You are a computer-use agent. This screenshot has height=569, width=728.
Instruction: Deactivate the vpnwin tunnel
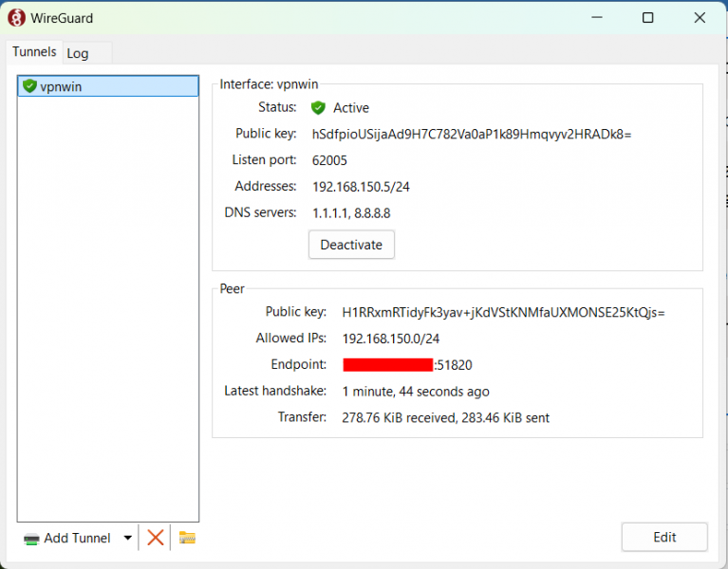(x=351, y=245)
